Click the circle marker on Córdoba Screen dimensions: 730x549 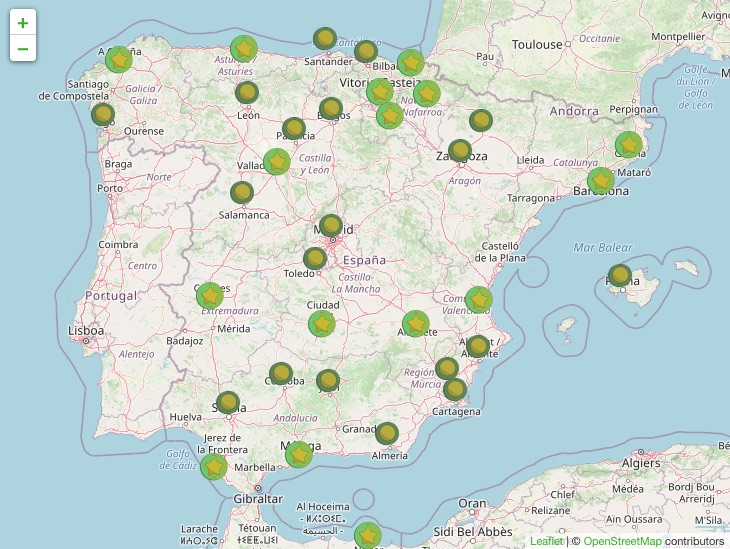[x=281, y=374]
